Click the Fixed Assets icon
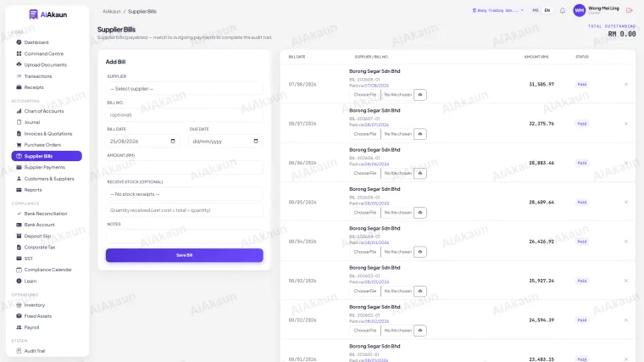 19,316
